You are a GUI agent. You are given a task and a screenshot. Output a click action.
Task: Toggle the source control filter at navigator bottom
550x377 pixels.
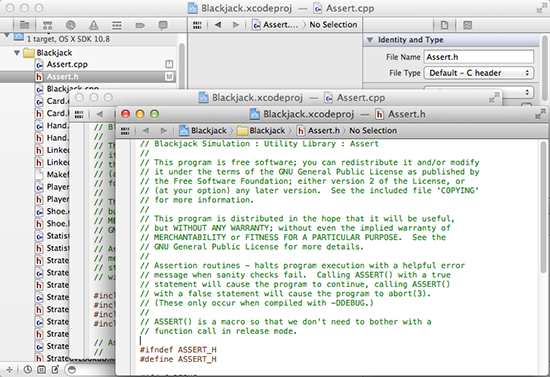pyautogui.click(x=41, y=369)
